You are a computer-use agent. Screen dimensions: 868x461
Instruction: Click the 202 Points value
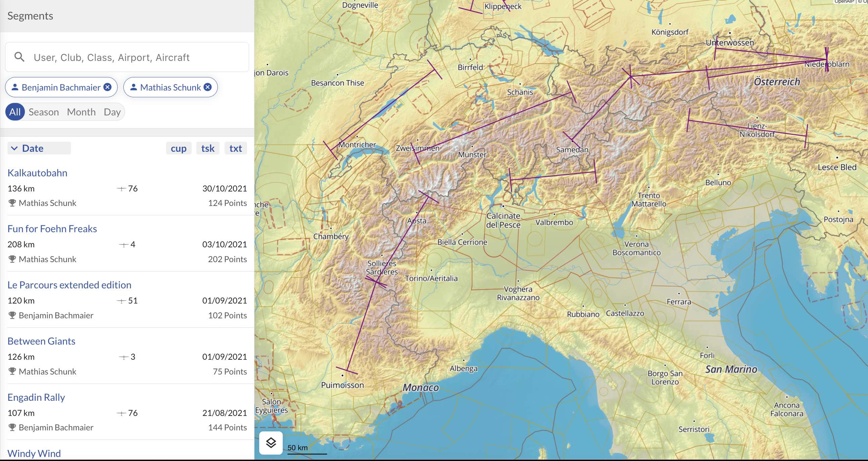[x=228, y=259]
